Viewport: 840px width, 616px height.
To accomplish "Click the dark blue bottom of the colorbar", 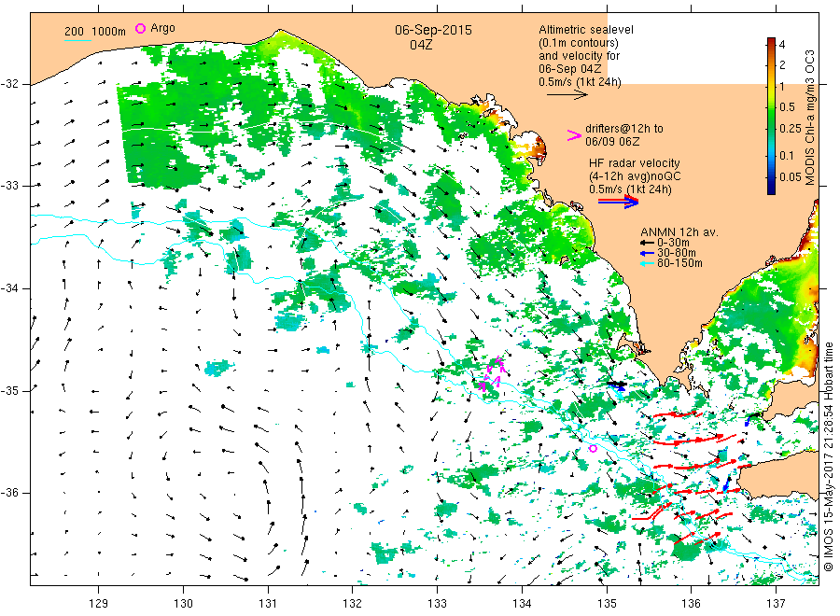I will [x=771, y=188].
